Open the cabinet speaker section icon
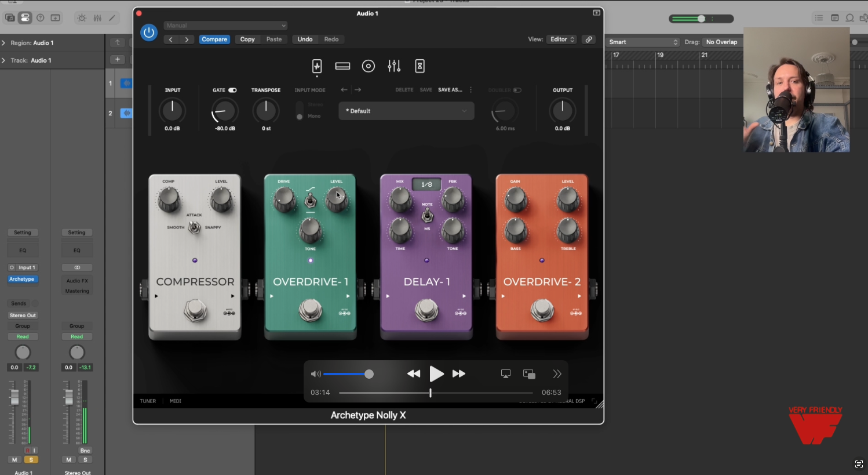The image size is (868, 475). tap(369, 66)
